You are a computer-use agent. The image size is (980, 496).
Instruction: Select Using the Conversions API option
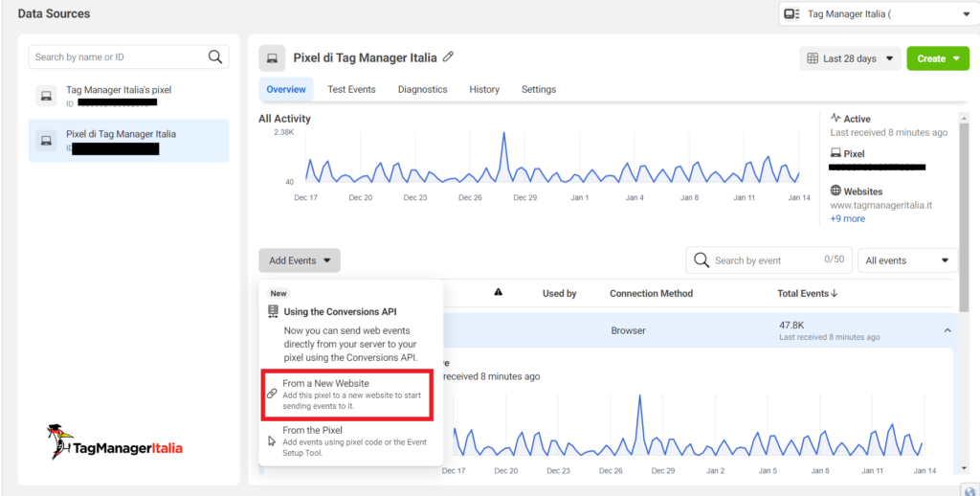pyautogui.click(x=348, y=334)
